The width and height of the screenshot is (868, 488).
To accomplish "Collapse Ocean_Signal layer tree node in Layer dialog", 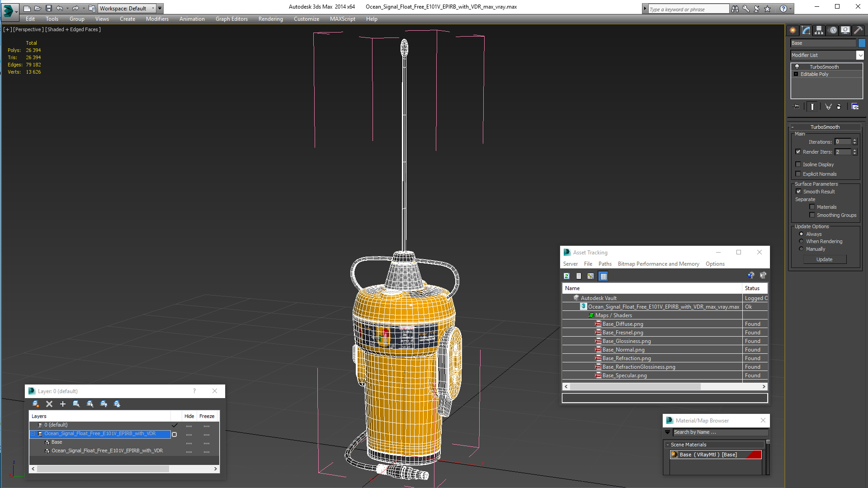I will (x=33, y=434).
